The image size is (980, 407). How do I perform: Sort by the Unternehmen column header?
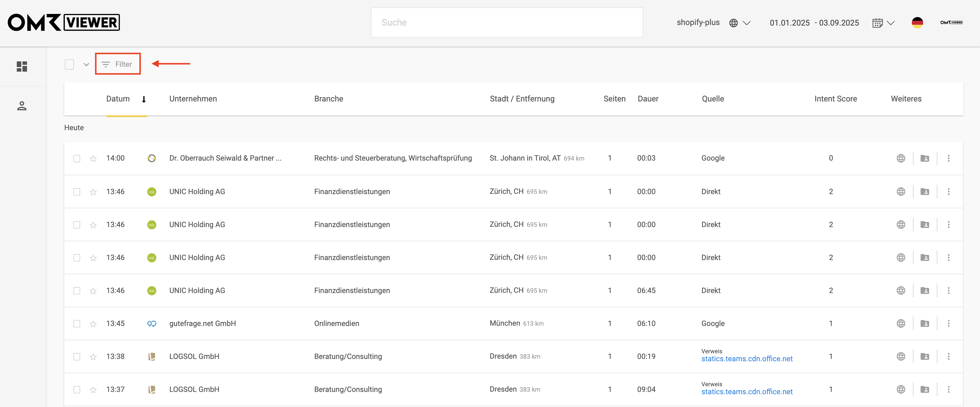point(193,99)
